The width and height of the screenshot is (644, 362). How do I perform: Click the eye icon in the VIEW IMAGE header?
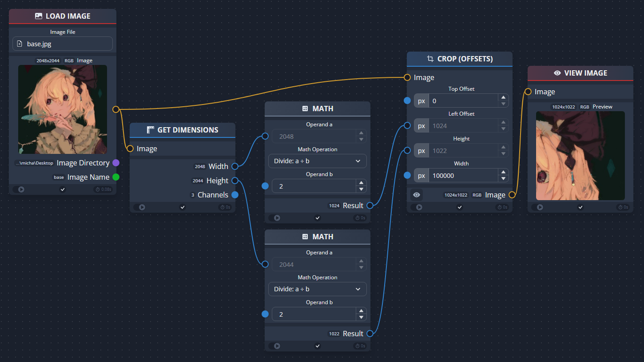(557, 72)
